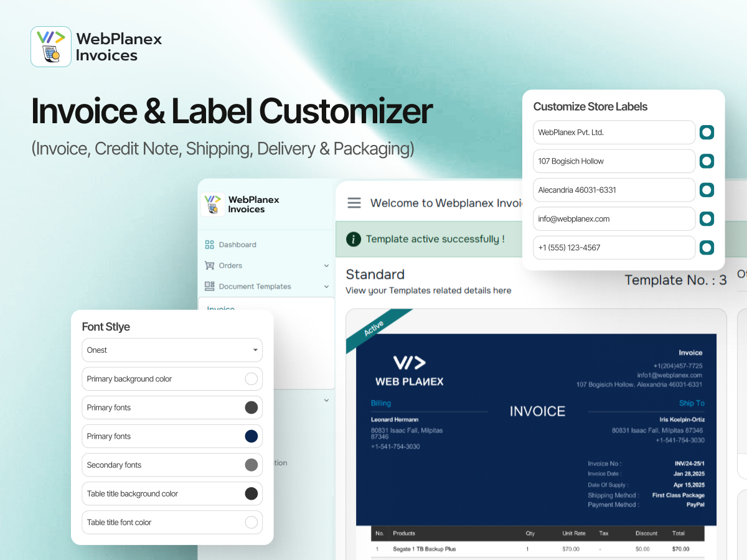
Task: Click the WebPlanex Invoices app logo icon
Action: point(51,47)
